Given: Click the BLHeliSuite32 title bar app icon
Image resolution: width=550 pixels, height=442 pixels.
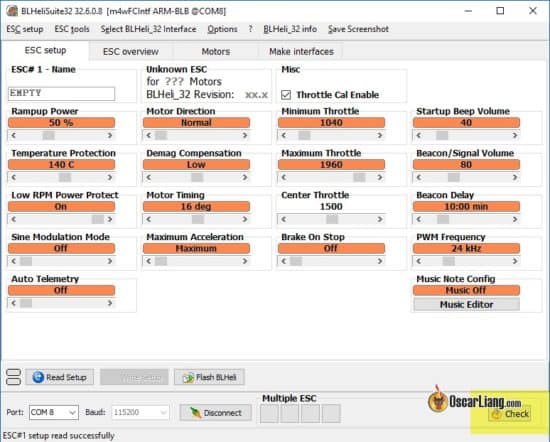Looking at the screenshot, I should [x=12, y=11].
